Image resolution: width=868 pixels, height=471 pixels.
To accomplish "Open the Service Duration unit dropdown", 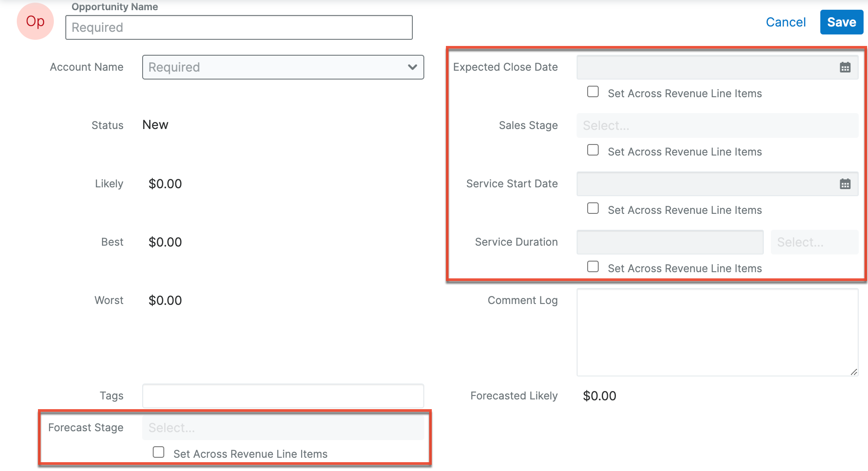I will pos(814,242).
